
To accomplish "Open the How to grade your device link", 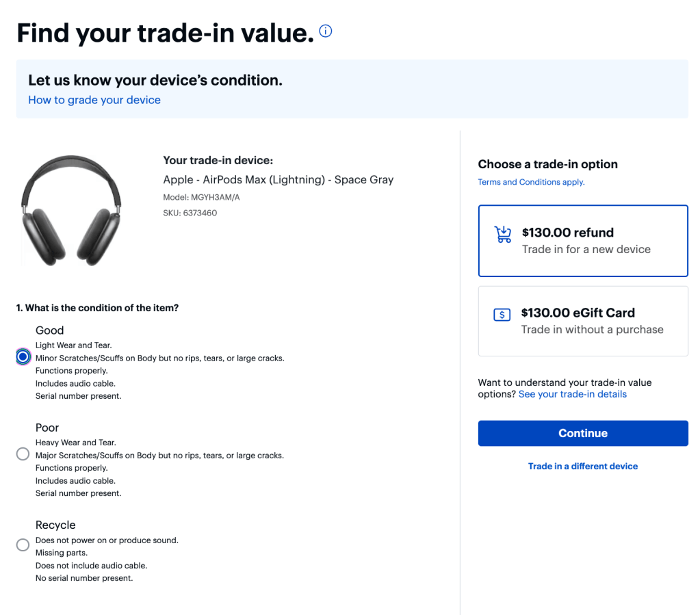I will [x=94, y=100].
